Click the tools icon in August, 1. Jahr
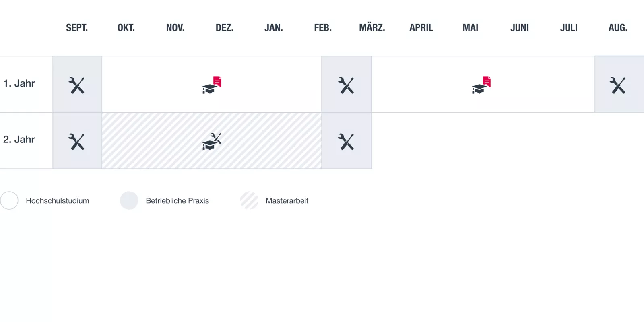 click(x=617, y=85)
